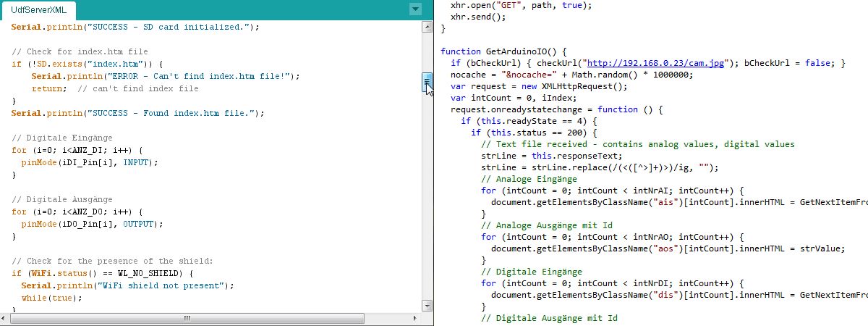
Task: Click the "// Check for the presence of the shield:" comment
Action: click(x=112, y=261)
